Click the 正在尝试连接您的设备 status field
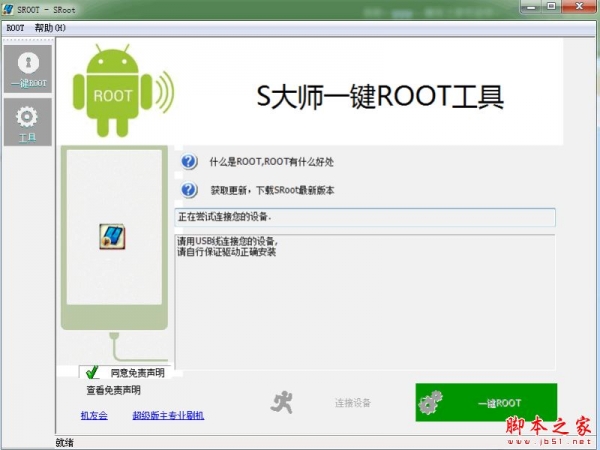 tap(365, 217)
